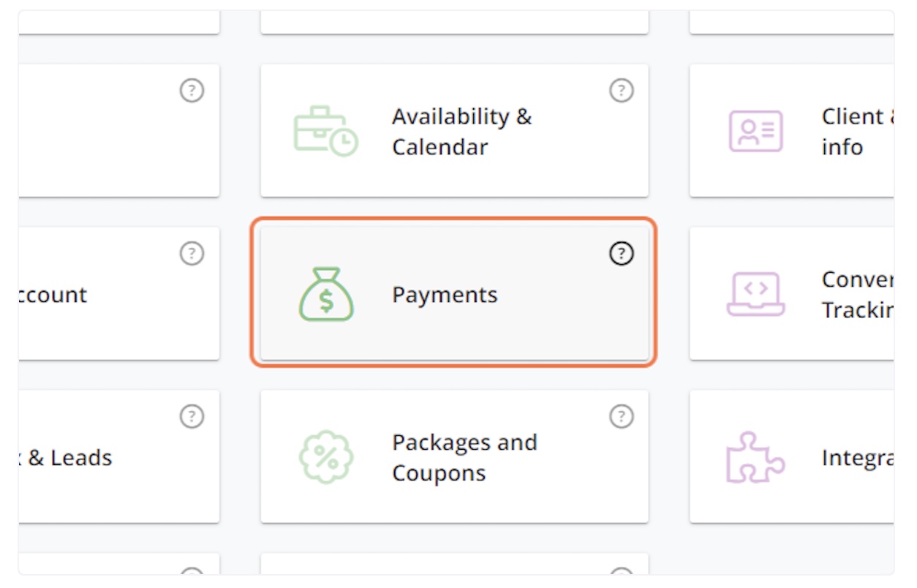Click the percent badge Coupons icon
Screen dimensions: 917x588
coord(326,458)
